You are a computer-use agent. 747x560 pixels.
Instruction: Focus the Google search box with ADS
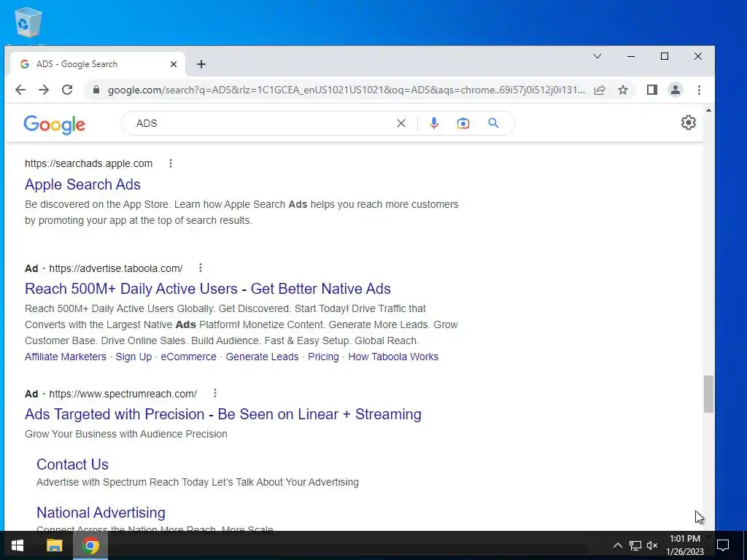click(x=262, y=123)
